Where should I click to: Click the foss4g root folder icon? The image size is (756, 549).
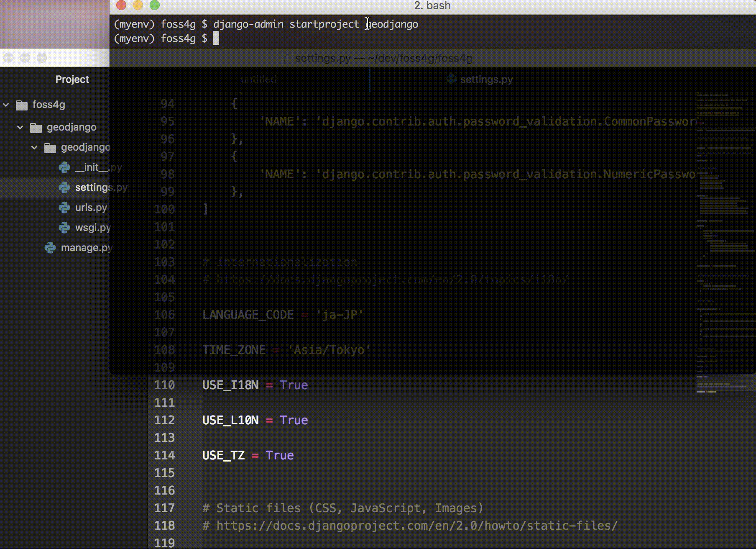[x=22, y=105]
